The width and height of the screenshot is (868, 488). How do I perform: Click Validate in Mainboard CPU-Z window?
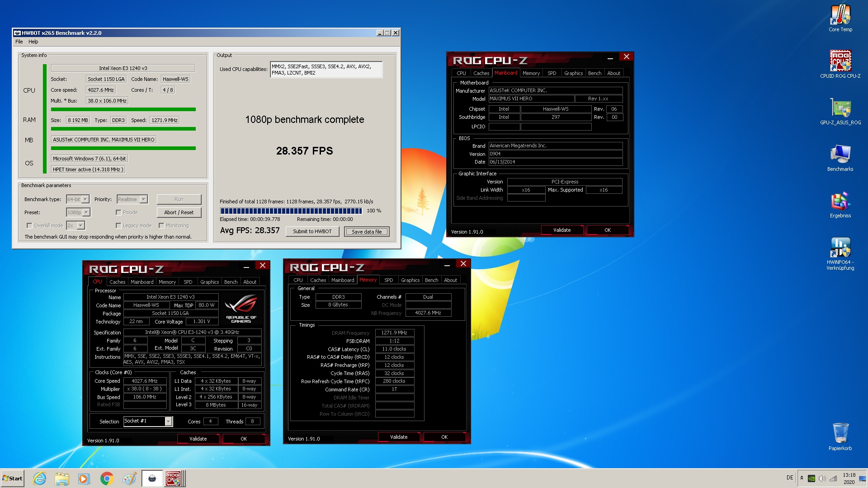562,230
